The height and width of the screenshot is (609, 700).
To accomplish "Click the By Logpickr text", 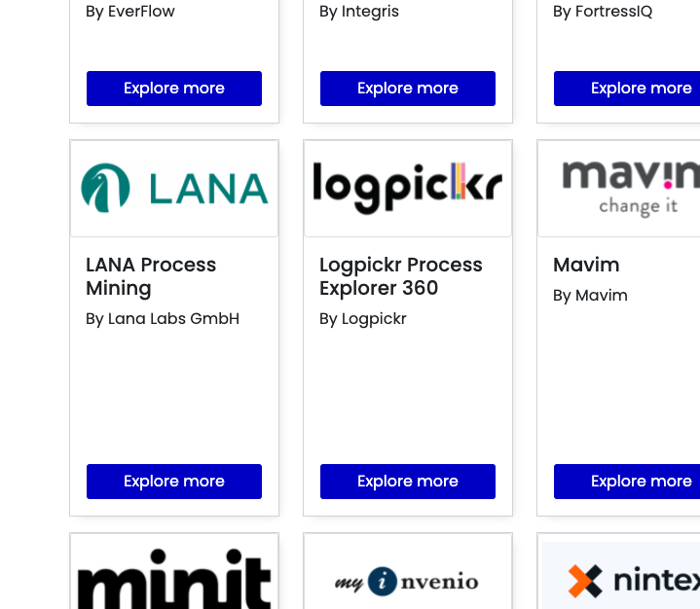I will click(x=363, y=319).
